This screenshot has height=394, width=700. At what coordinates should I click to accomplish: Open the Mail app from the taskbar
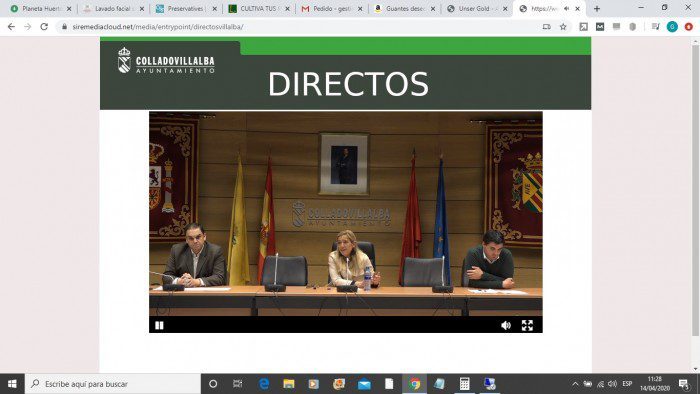[x=364, y=384]
